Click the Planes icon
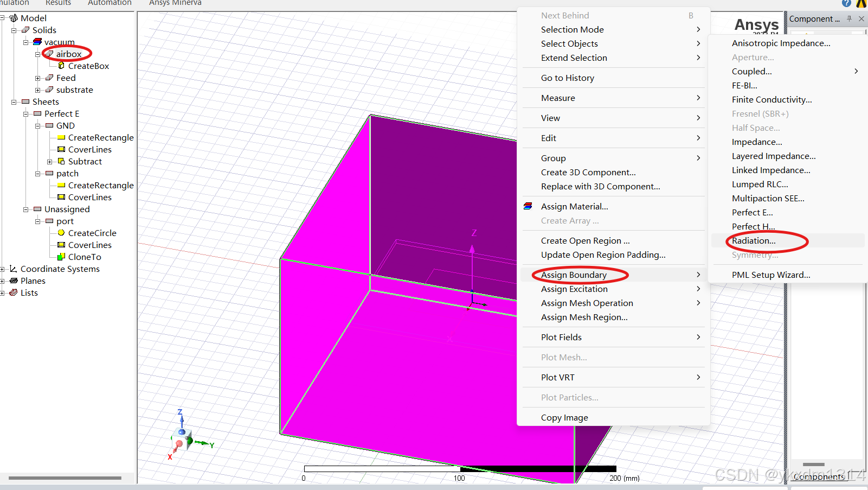The height and width of the screenshot is (490, 868). 14,281
